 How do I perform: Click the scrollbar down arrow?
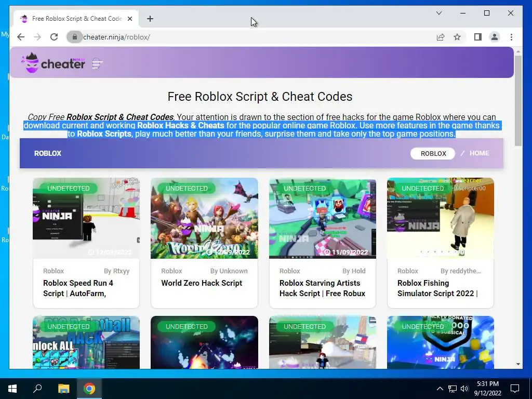pos(518,364)
